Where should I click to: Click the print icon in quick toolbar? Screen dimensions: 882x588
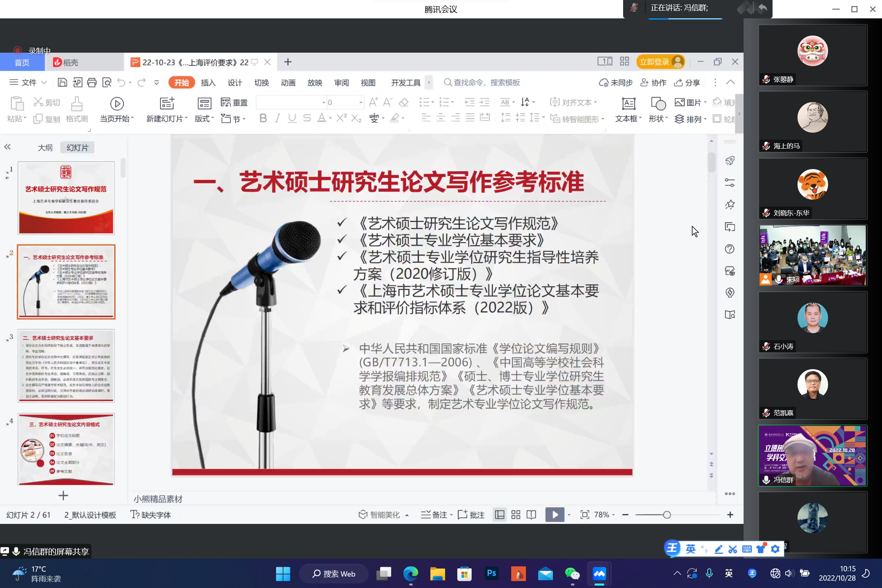pos(92,82)
